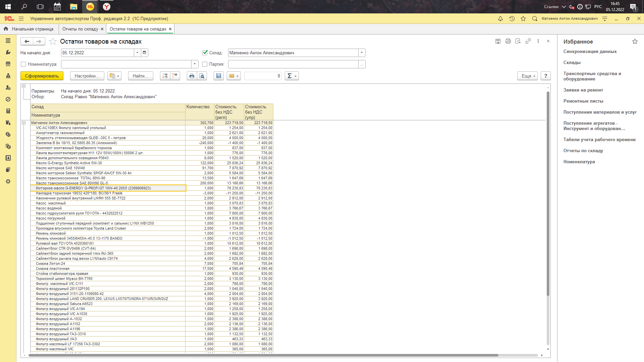Add report to favorites with star next to title
The width and height of the screenshot is (644, 362).
[53, 41]
